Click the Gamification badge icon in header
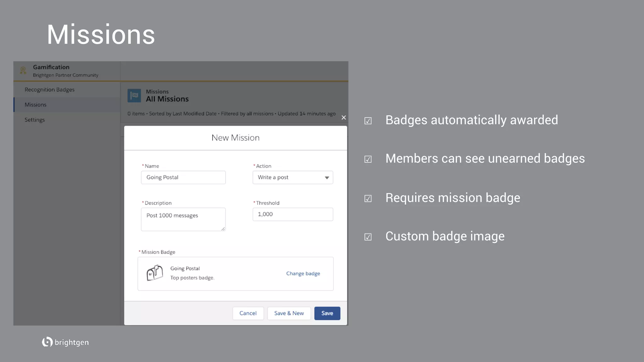 point(23,70)
